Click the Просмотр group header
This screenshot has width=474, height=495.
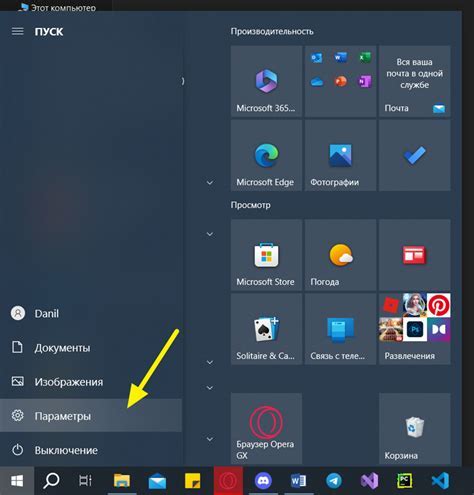(x=250, y=205)
